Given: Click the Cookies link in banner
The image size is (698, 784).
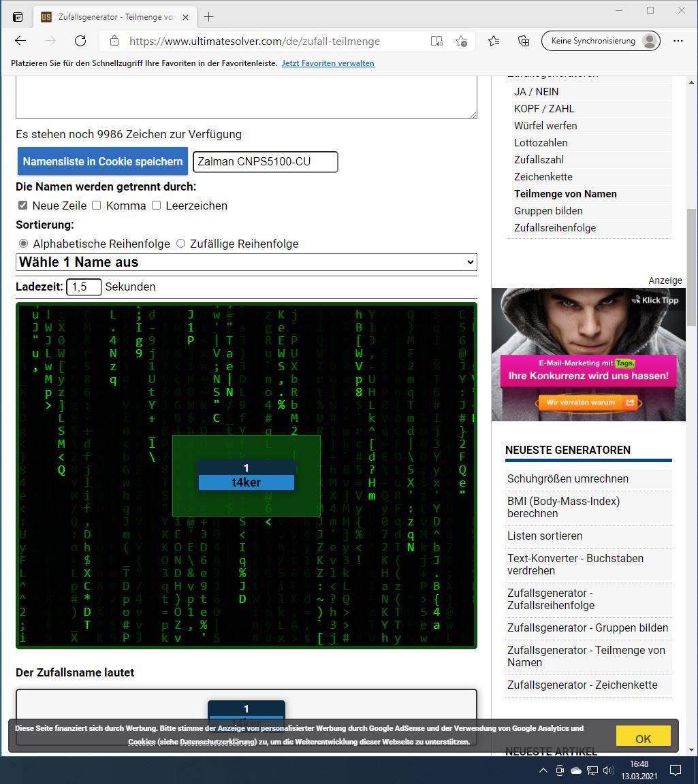Looking at the screenshot, I should 142,742.
